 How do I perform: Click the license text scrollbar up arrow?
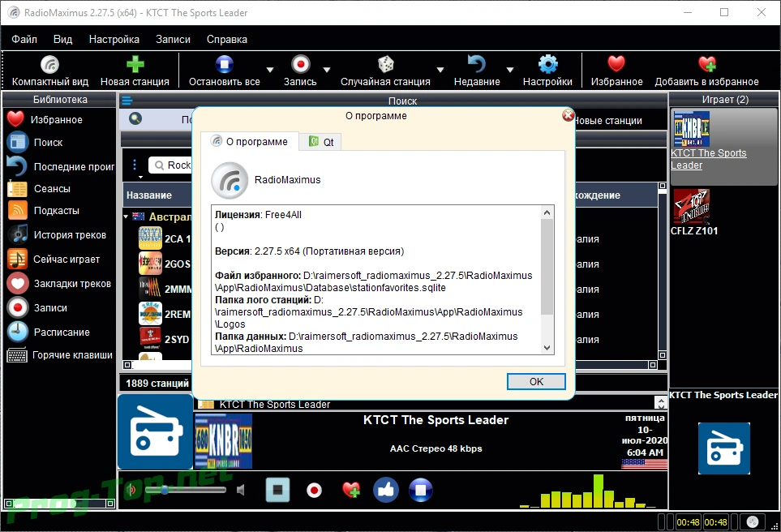[547, 212]
